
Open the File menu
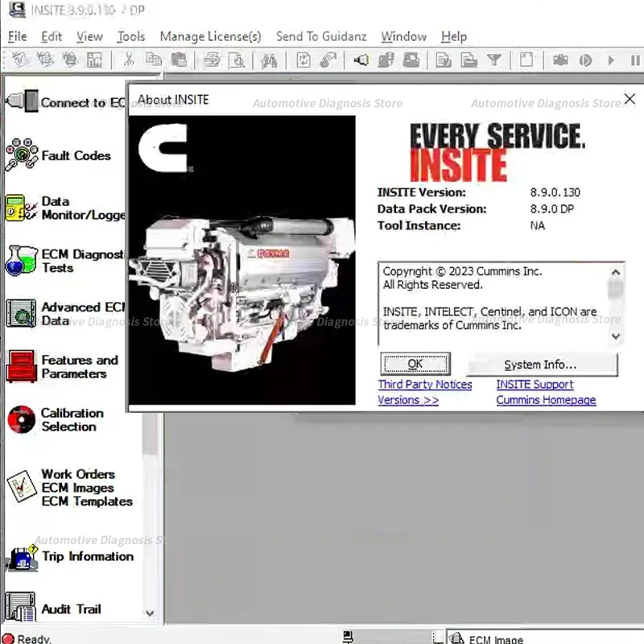(x=17, y=36)
